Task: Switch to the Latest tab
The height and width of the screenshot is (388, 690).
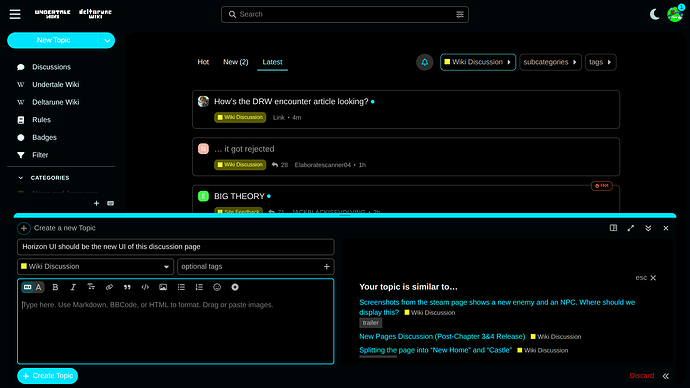Action: (272, 62)
